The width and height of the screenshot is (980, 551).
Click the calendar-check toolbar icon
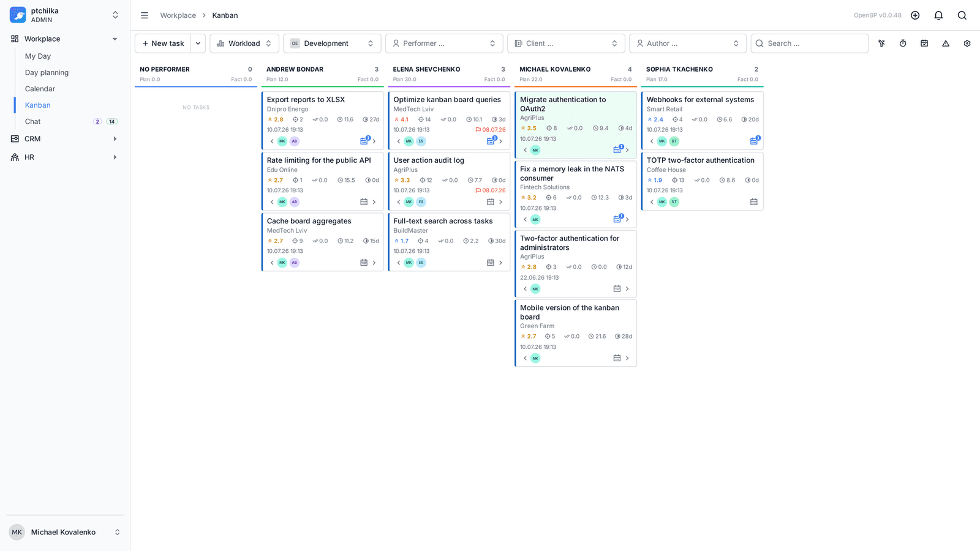pyautogui.click(x=924, y=43)
